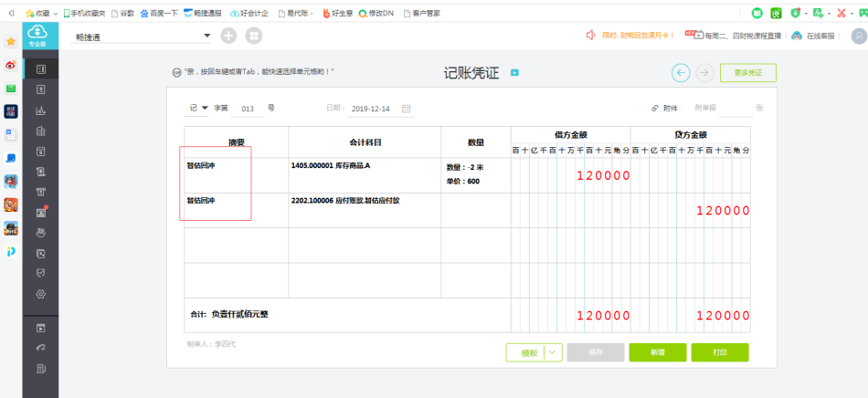Click the green 打印 button
Viewport: 868px width, 398px height.
tap(720, 352)
